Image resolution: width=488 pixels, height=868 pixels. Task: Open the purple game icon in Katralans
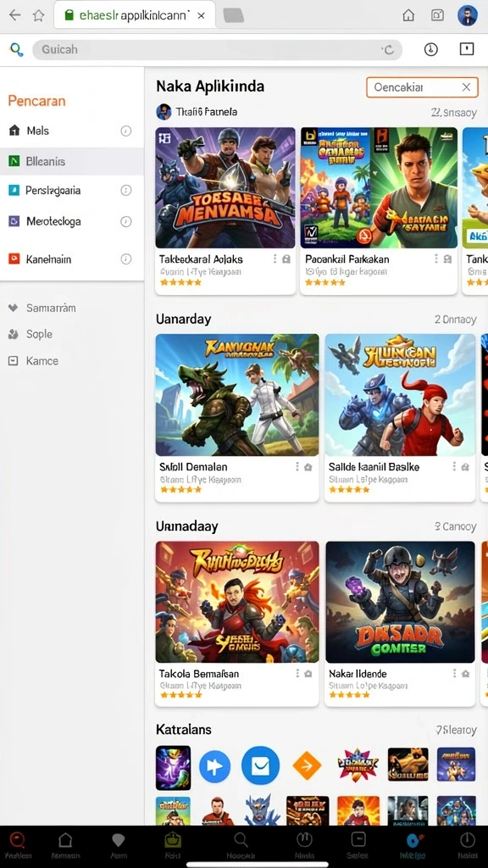[x=173, y=768]
